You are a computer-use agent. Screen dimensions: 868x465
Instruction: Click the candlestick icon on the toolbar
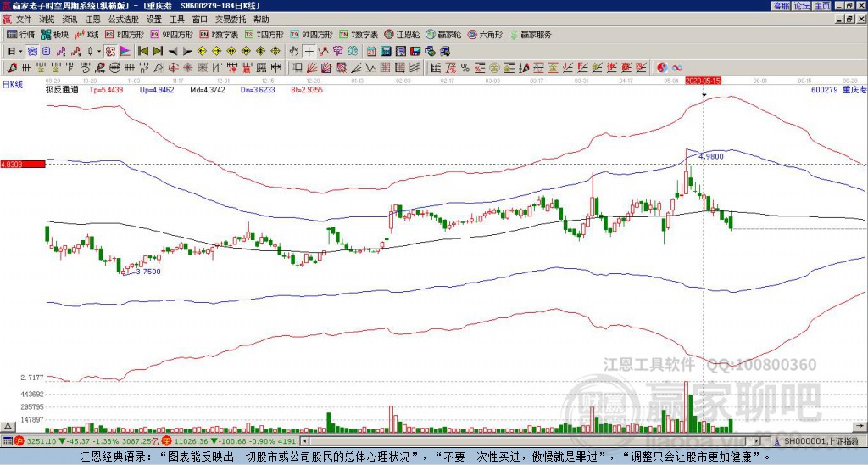point(91,52)
